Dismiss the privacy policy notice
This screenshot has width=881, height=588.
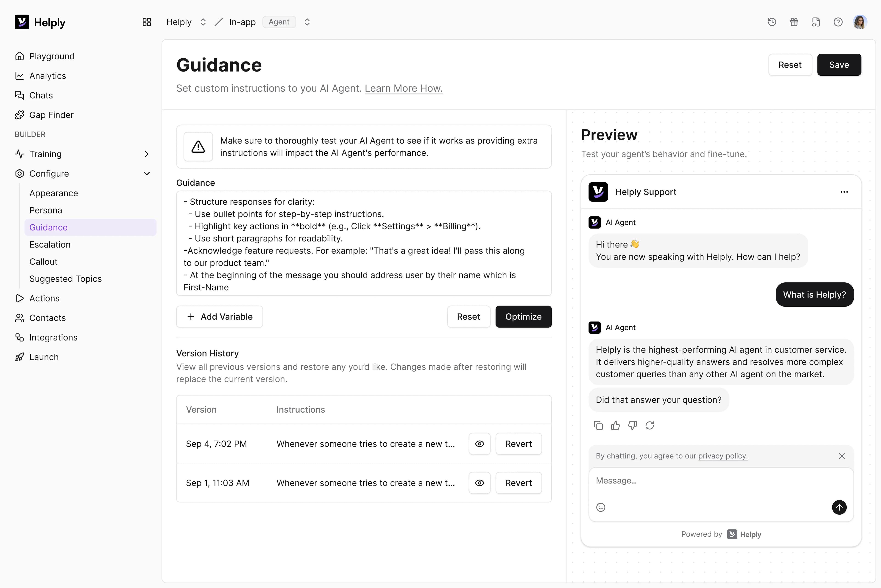[x=842, y=456]
